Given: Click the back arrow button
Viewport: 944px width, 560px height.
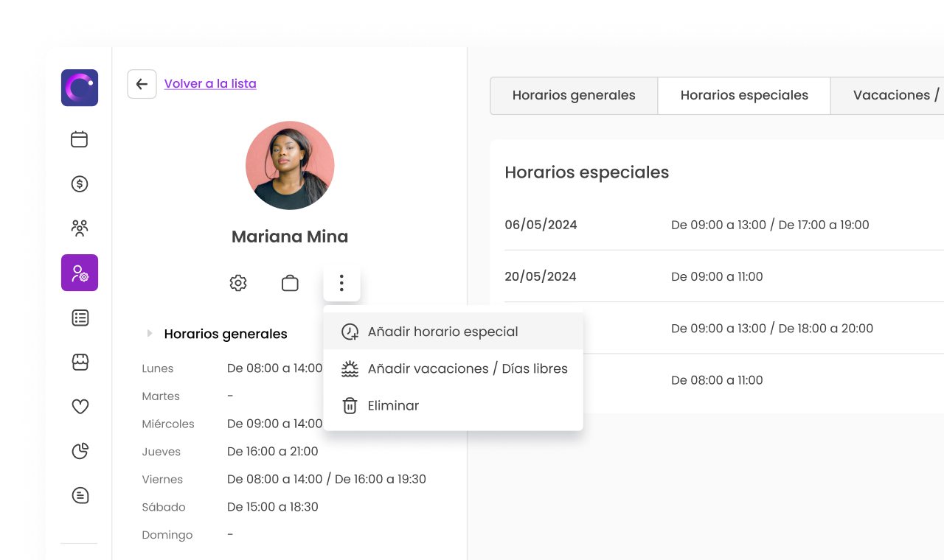Looking at the screenshot, I should point(142,84).
